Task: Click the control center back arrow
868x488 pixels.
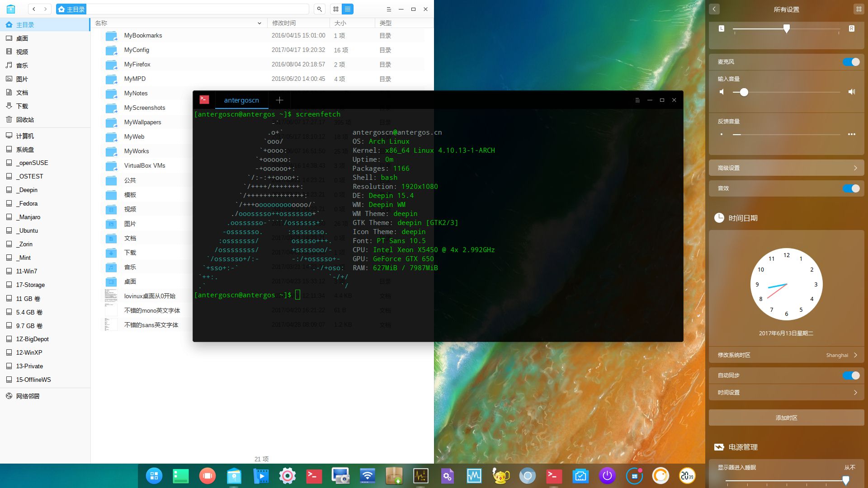Action: [714, 9]
